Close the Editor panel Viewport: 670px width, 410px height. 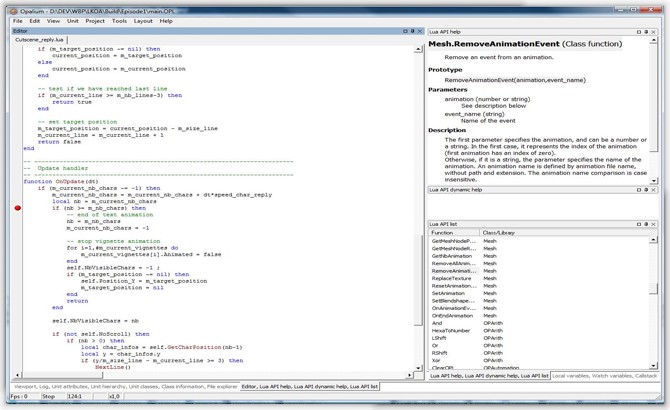(x=420, y=31)
